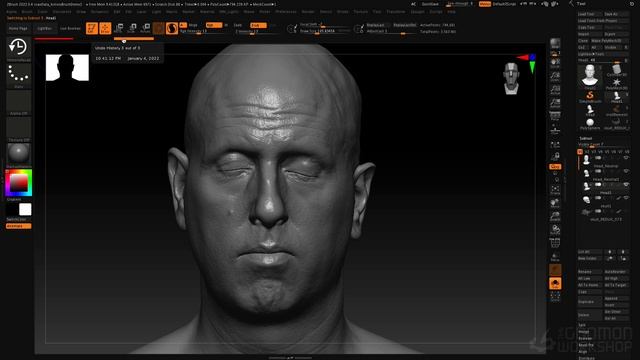Click Make PolyMesh3D button
The height and width of the screenshot is (360, 640).
[609, 41]
